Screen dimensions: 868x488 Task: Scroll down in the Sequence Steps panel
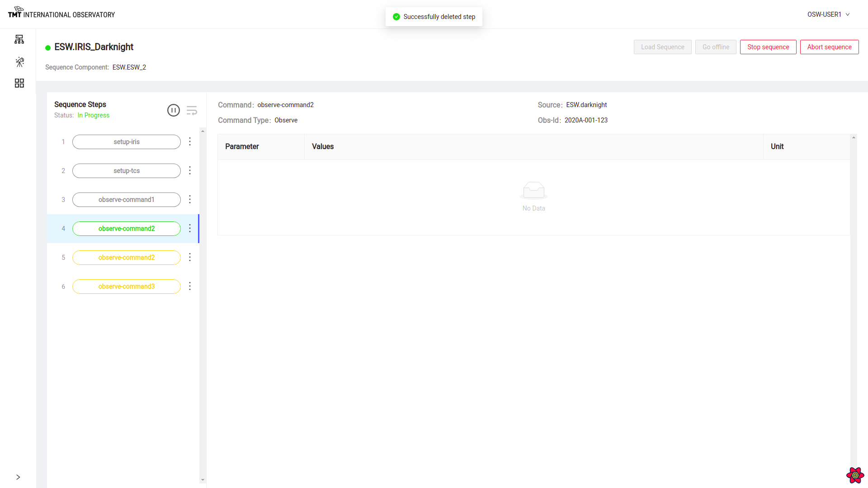[203, 479]
